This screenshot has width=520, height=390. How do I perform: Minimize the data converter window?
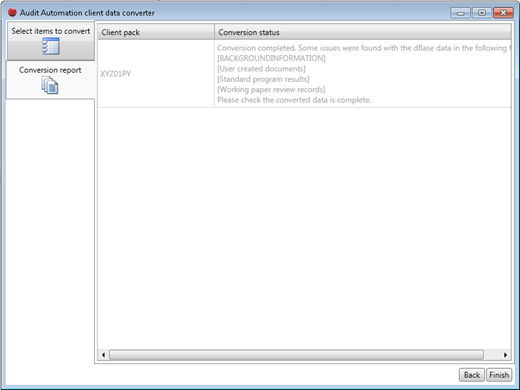point(460,13)
